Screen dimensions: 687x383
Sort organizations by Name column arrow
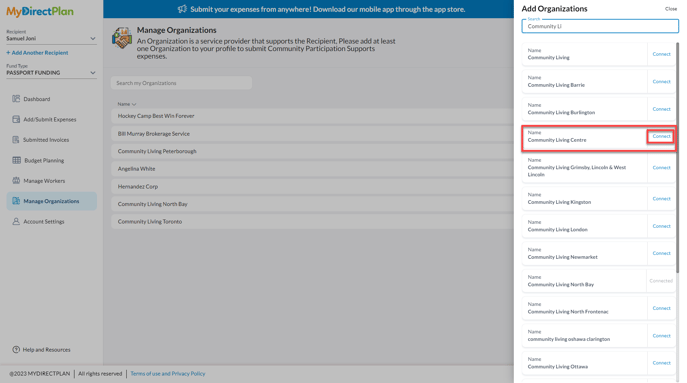134,104
